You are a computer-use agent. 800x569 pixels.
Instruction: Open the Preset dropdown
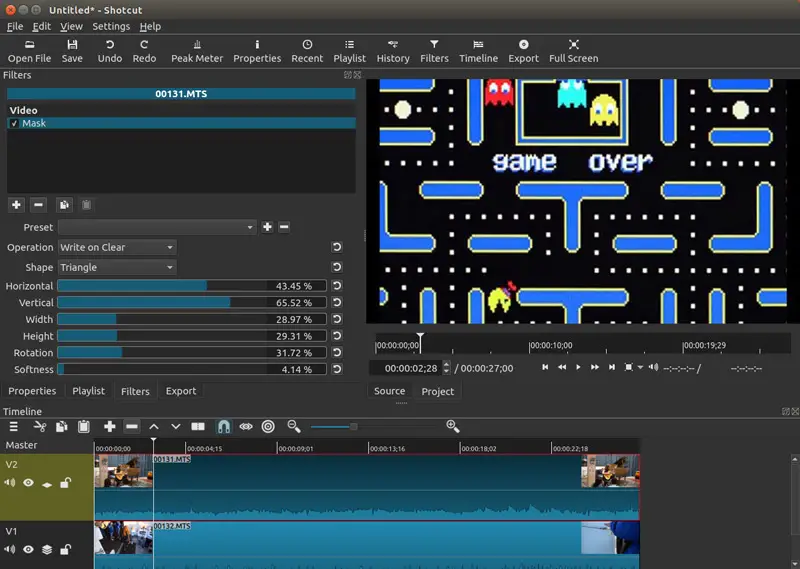(x=156, y=228)
